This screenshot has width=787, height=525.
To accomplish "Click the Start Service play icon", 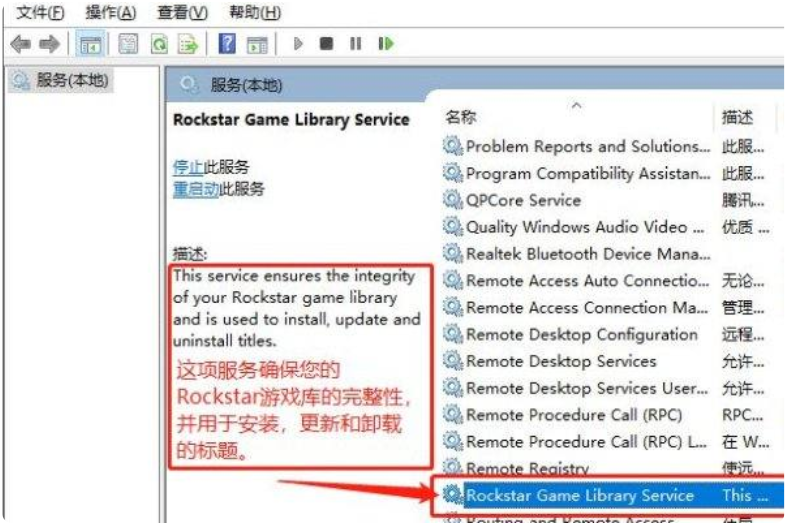I will pyautogui.click(x=298, y=44).
